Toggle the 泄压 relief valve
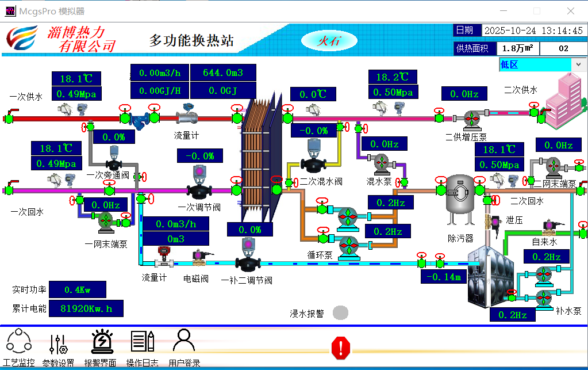The height and width of the screenshot is (370, 588). tap(494, 222)
